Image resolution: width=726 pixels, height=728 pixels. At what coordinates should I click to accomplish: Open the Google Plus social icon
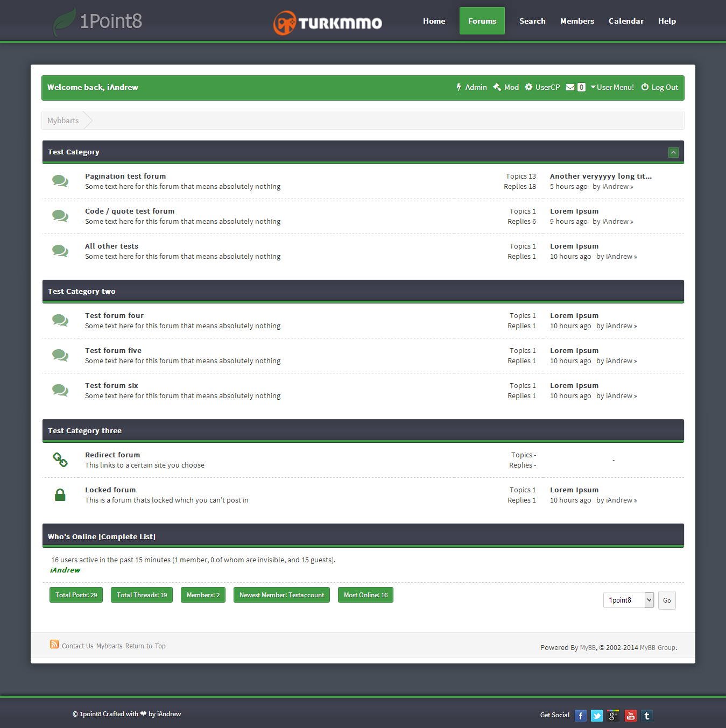[614, 716]
